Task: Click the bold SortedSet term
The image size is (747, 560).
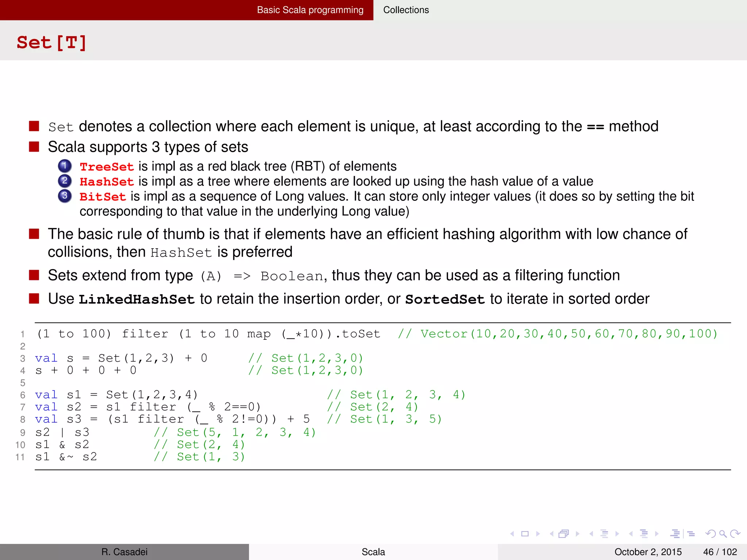Action: (x=445, y=299)
